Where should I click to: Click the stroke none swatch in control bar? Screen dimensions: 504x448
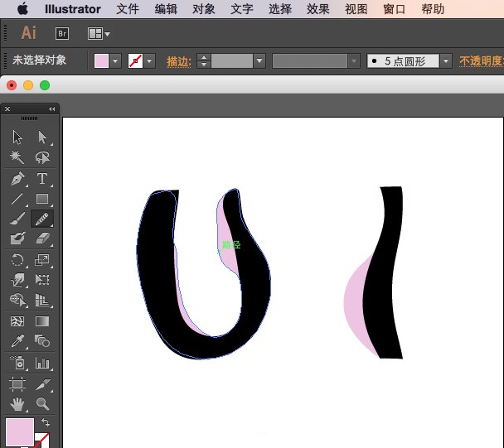[135, 60]
